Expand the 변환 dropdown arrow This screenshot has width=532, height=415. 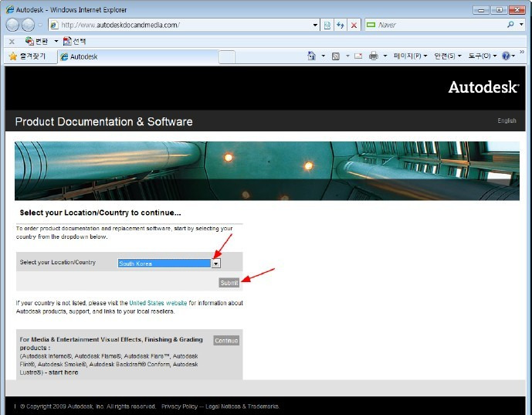[x=56, y=42]
